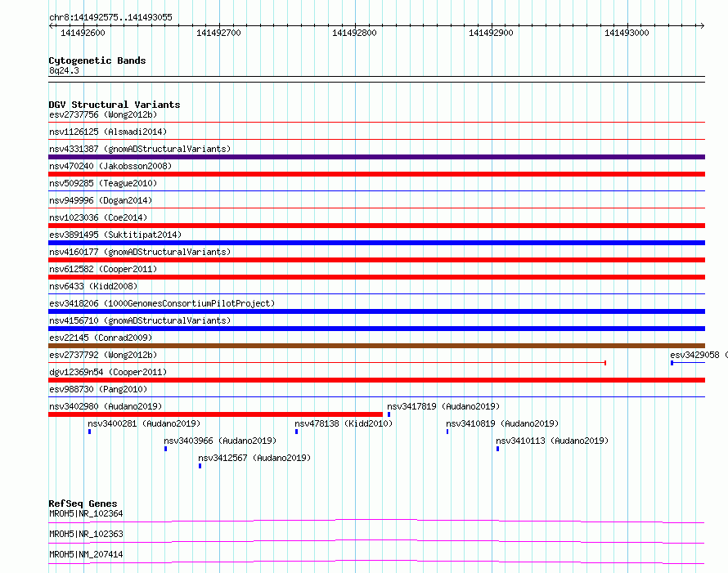Select the 8q24.3 cytogenetic band label
The height and width of the screenshot is (573, 728).
(x=64, y=70)
